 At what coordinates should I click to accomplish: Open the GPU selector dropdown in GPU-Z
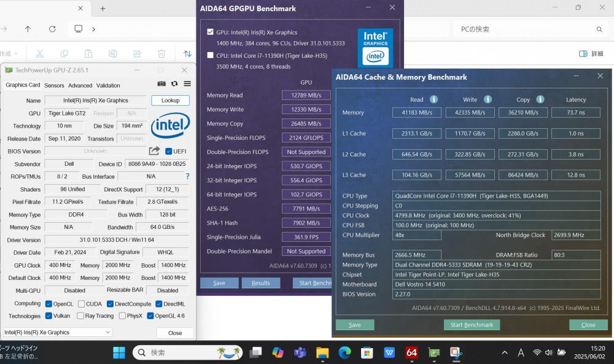tap(58, 332)
